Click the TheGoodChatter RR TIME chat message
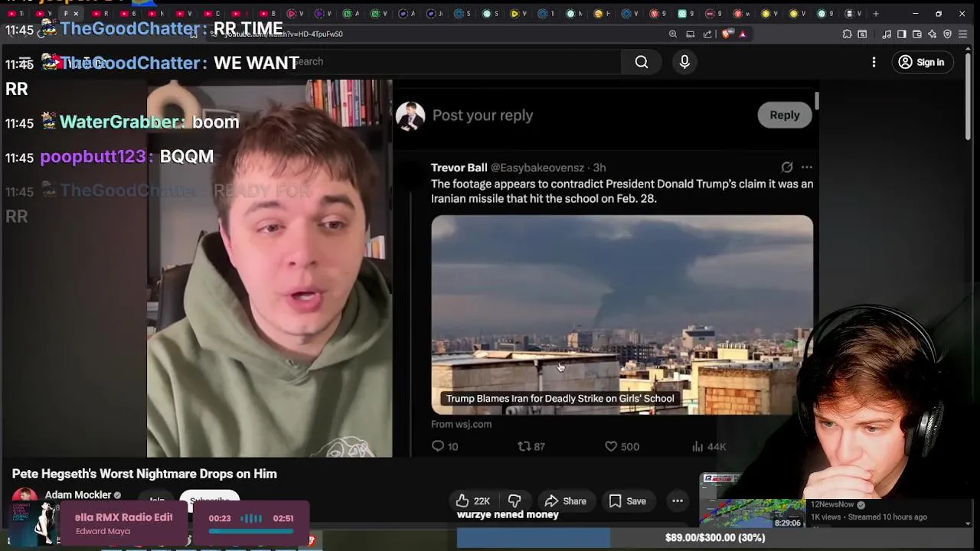 click(144, 29)
